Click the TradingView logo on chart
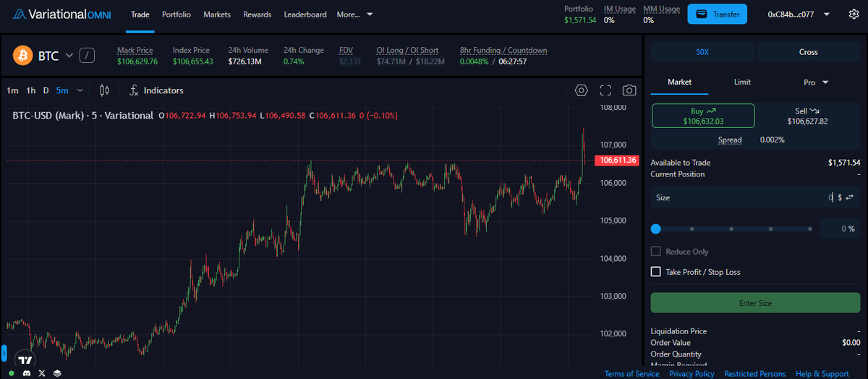The height and width of the screenshot is (379, 868). [x=25, y=359]
